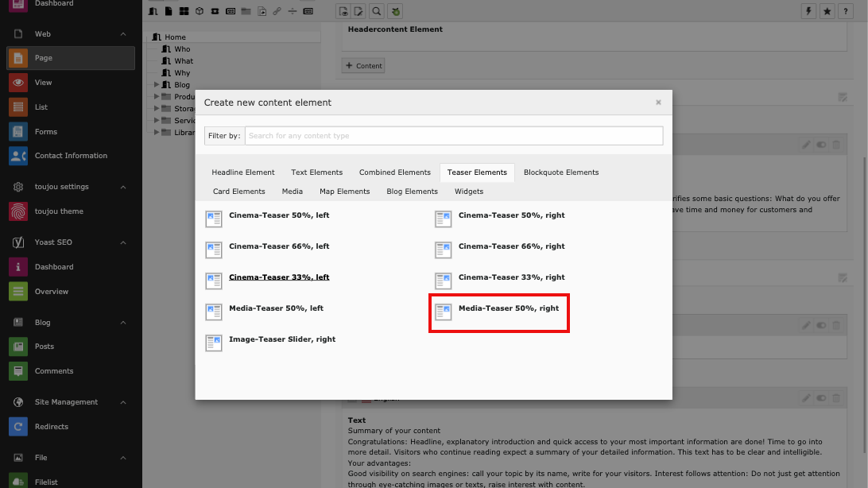Open the View module in sidebar
This screenshot has width=868, height=488.
(x=43, y=83)
